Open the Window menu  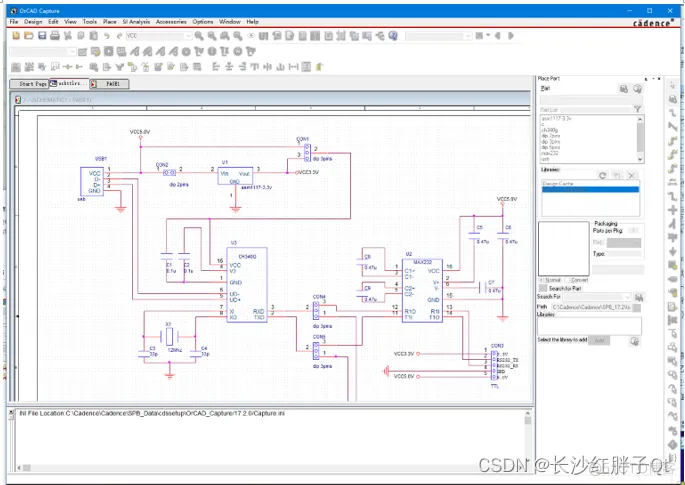(230, 21)
